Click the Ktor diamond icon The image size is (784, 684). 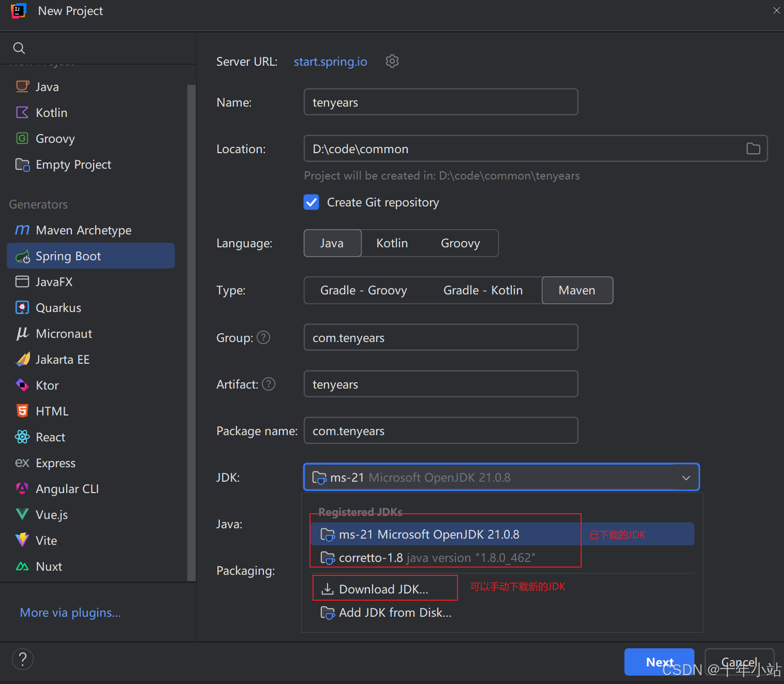[22, 385]
